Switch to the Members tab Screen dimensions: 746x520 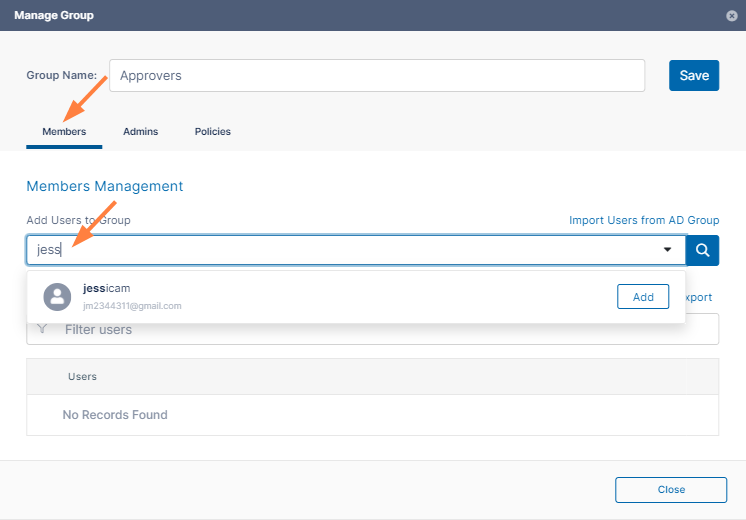point(64,132)
